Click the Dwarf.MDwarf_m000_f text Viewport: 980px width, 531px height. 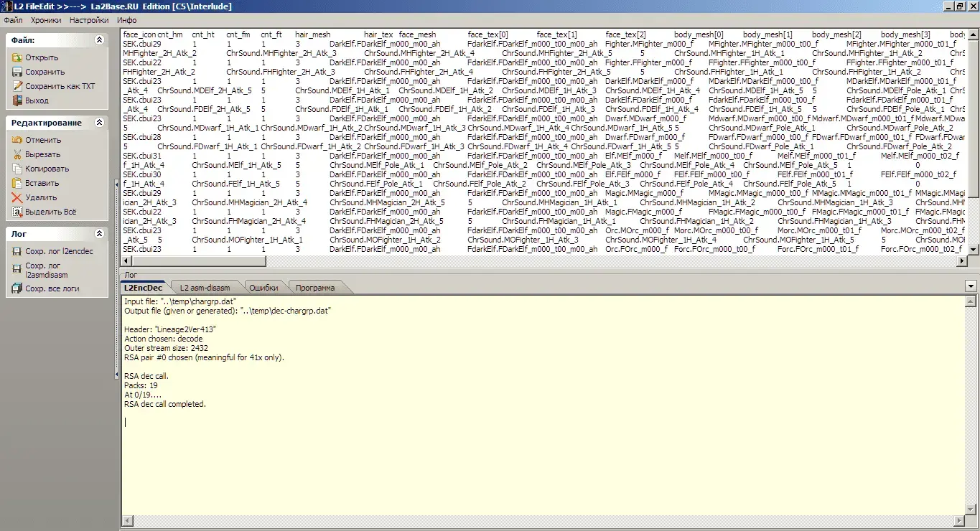point(645,118)
